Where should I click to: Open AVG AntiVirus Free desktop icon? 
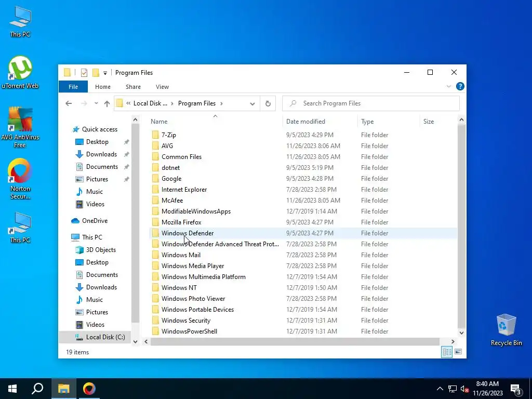click(20, 127)
